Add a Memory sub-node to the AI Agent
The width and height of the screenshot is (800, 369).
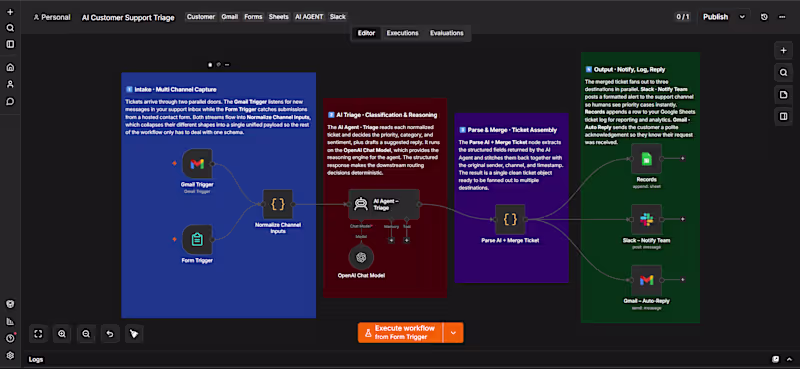click(x=391, y=240)
